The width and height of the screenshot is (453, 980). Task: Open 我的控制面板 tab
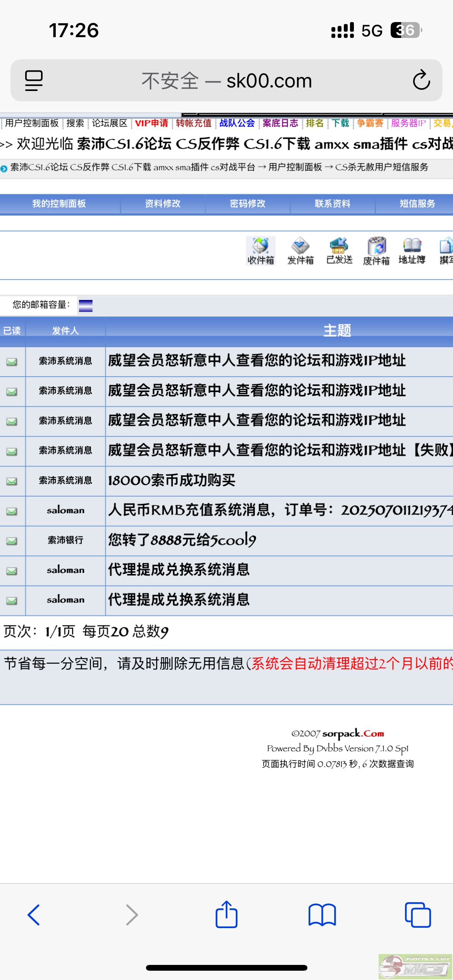(x=59, y=204)
